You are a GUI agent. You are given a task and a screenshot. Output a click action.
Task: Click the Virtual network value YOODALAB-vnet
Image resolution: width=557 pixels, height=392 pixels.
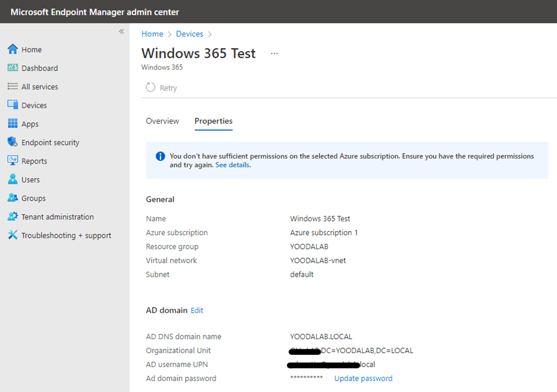318,260
